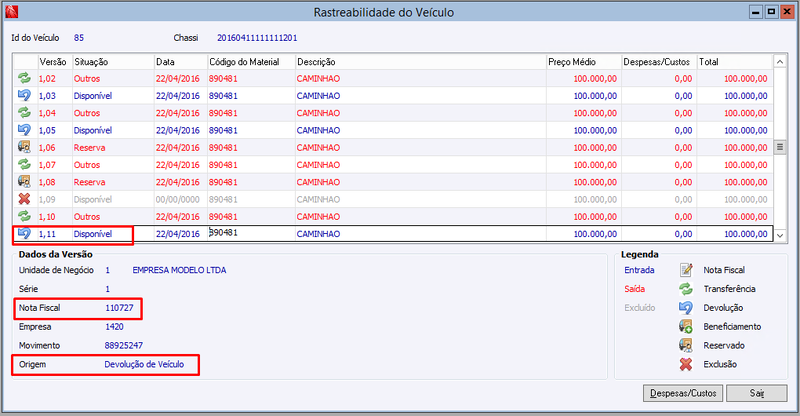Click the Despesas/Custos column header
Image resolution: width=800 pixels, height=416 pixels.
tap(659, 62)
